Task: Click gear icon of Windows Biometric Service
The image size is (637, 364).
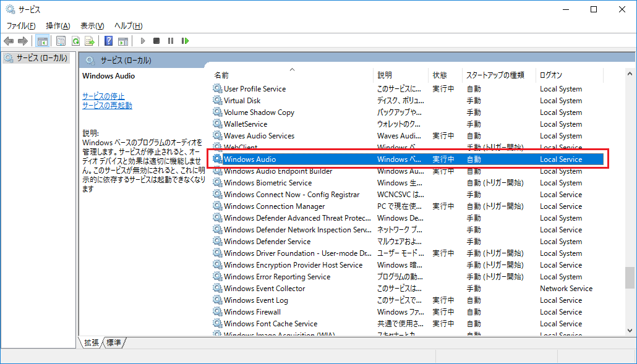Action: 218,182
